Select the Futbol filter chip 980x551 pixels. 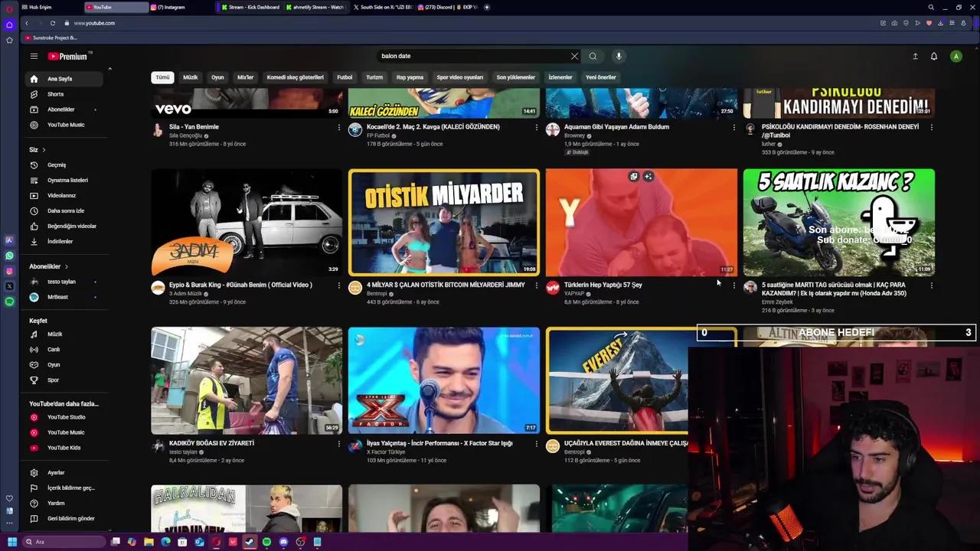[345, 77]
